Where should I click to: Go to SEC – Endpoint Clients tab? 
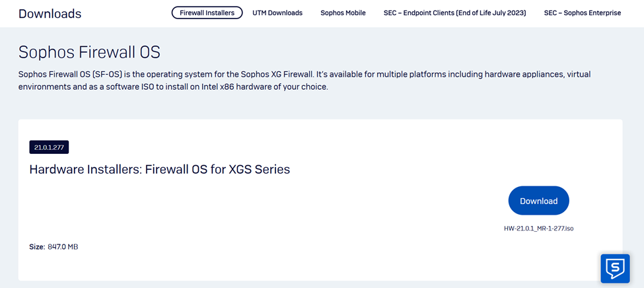coord(454,13)
